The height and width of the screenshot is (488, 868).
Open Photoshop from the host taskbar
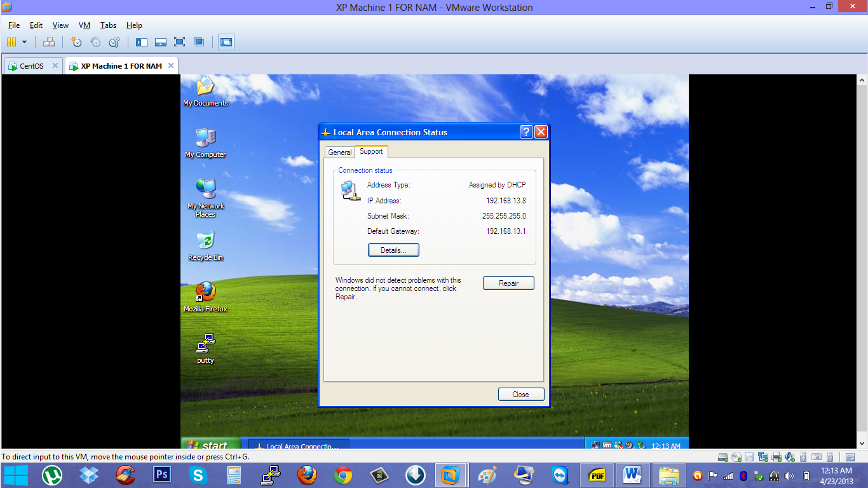[x=162, y=475]
